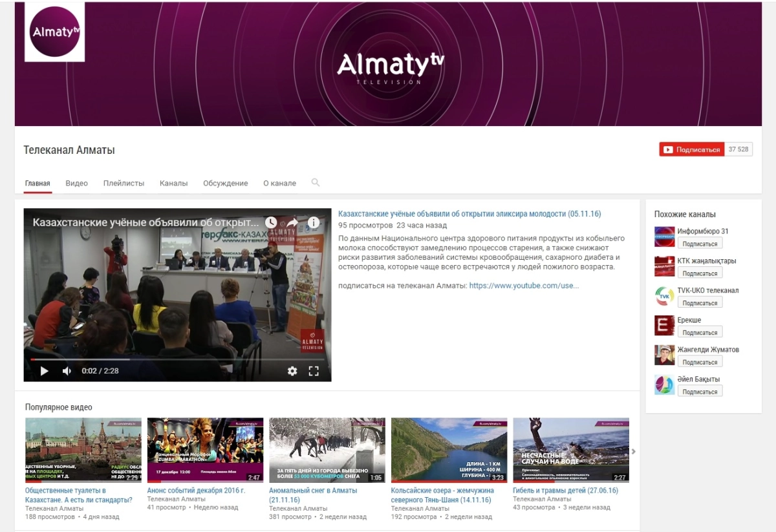Open the Главная tab
Viewport: 776px width, 532px height.
(38, 183)
